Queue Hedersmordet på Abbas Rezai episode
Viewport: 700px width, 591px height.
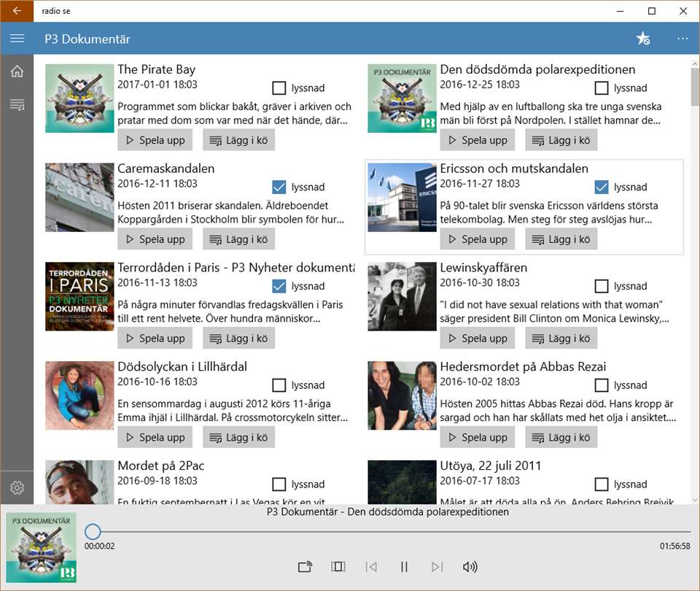point(561,437)
